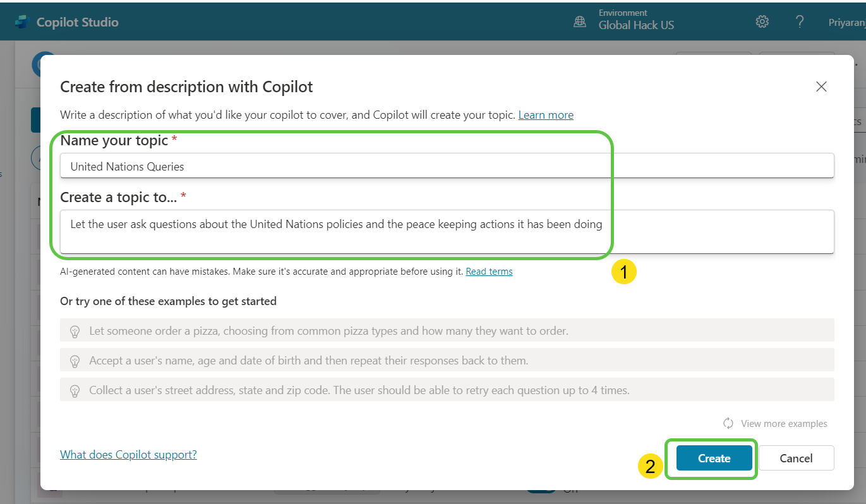The width and height of the screenshot is (866, 504).
Task: Open the What does Copilot support? link
Action: click(128, 454)
